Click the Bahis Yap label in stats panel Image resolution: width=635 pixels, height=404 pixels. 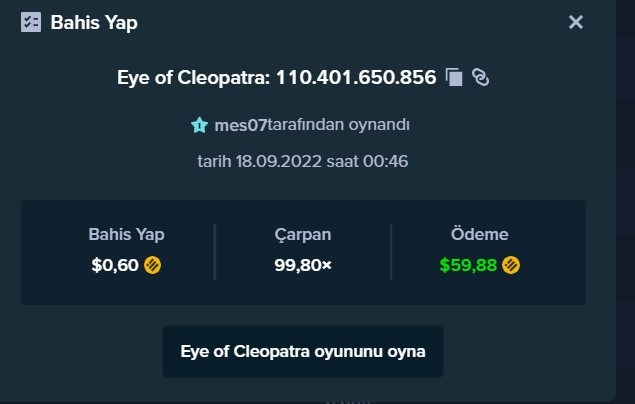tap(126, 234)
